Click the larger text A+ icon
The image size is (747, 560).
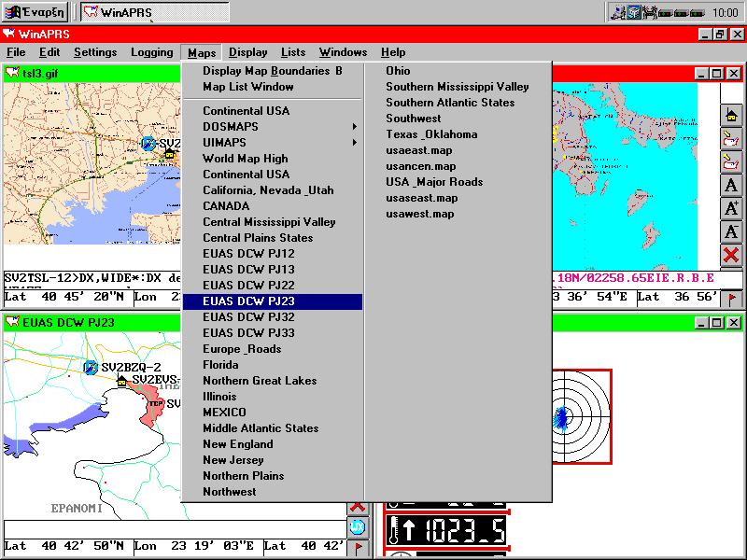click(731, 208)
